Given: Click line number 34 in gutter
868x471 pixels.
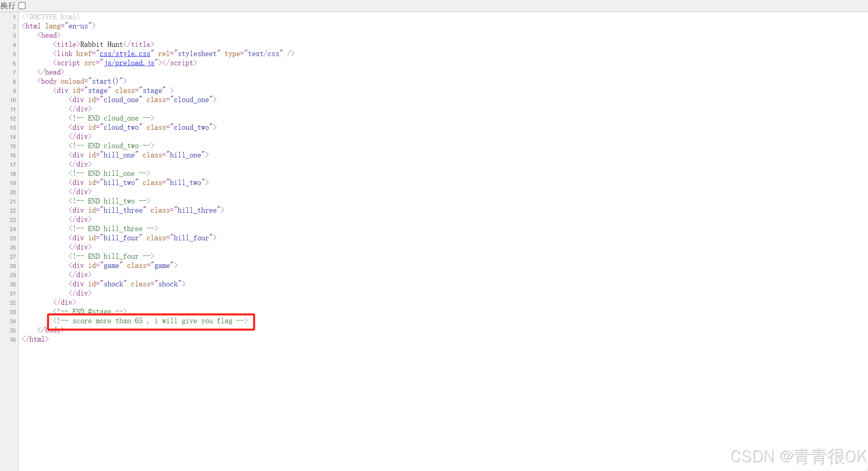Looking at the screenshot, I should click(x=13, y=321).
